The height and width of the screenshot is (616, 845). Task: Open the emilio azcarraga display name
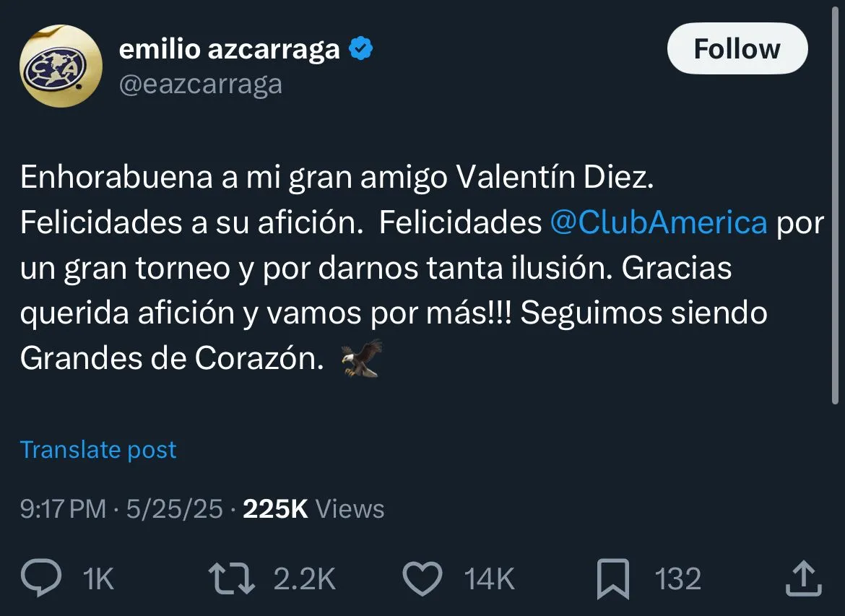pyautogui.click(x=228, y=49)
